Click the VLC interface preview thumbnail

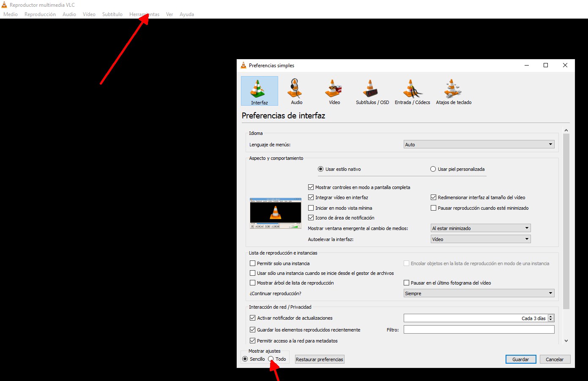click(x=275, y=213)
